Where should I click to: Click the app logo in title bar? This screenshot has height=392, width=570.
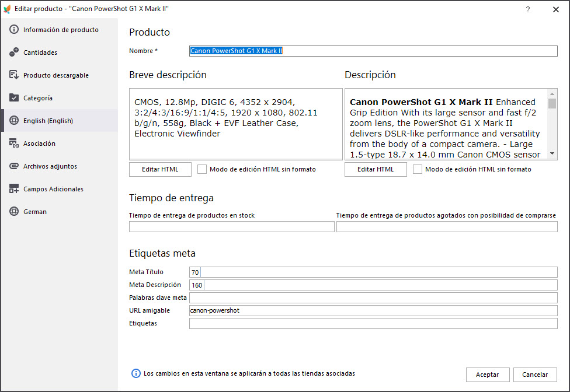point(6,9)
